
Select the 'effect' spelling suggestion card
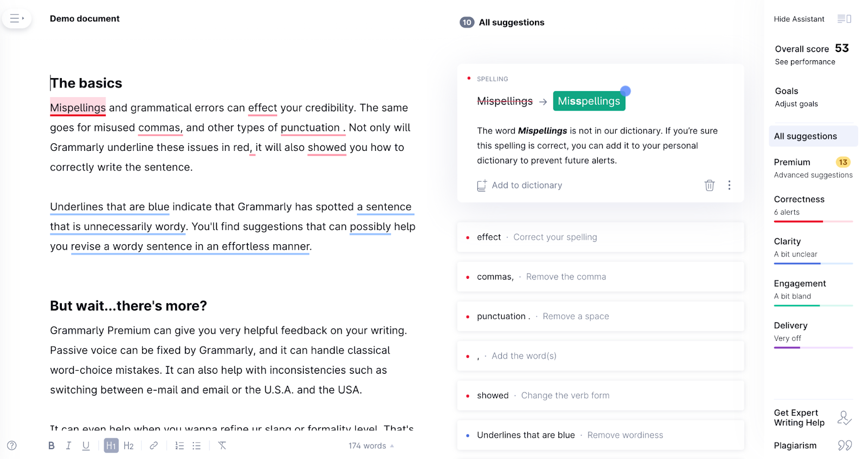click(601, 237)
